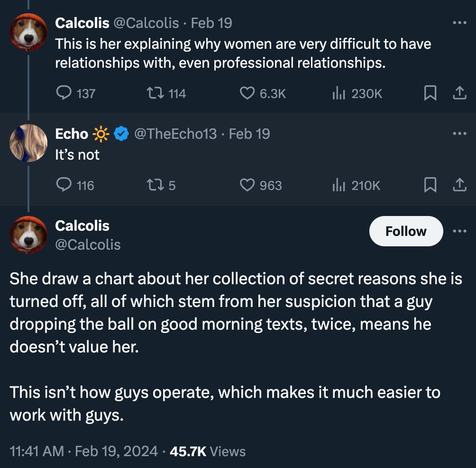Open more options next to Follow button
The width and height of the screenshot is (476, 468).
tap(459, 231)
